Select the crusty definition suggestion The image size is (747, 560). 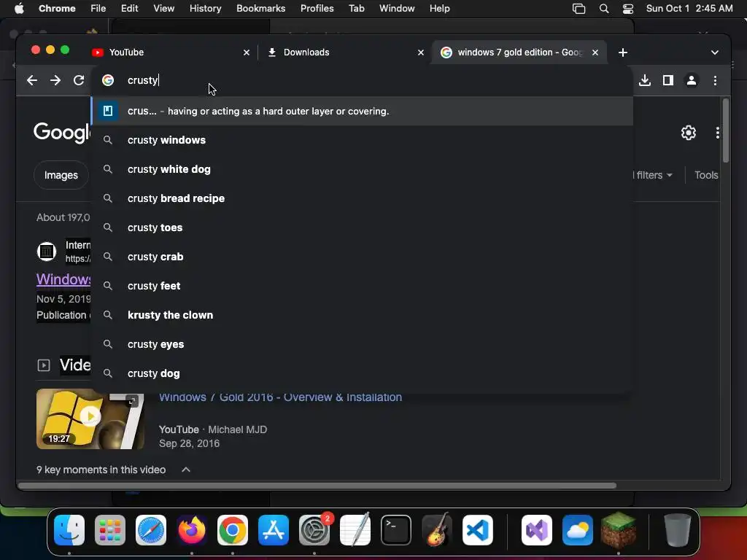(x=362, y=111)
